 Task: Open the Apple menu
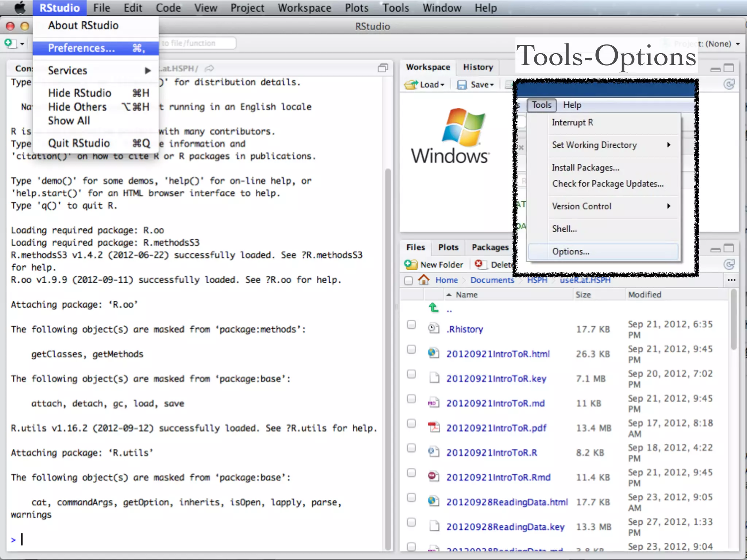(20, 8)
